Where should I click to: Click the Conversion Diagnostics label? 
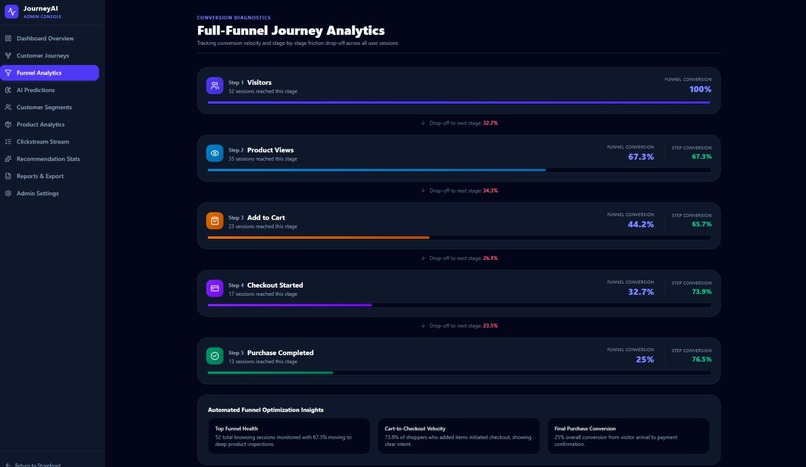click(x=234, y=17)
